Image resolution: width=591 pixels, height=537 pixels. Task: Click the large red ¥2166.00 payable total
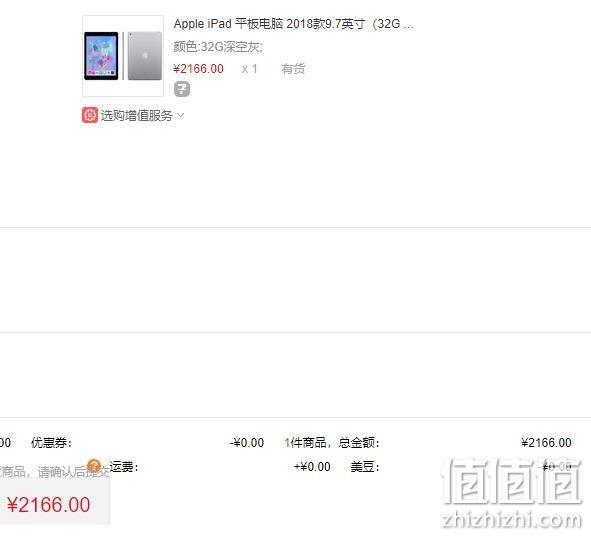tap(49, 505)
